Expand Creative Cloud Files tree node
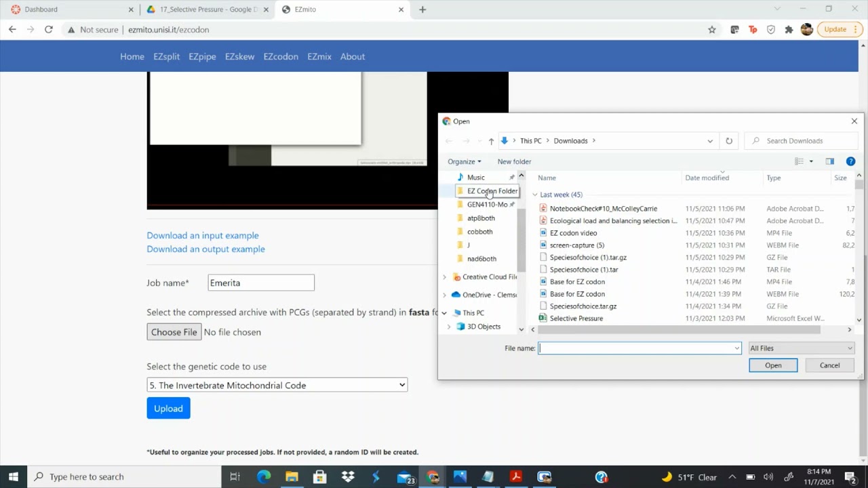The height and width of the screenshot is (488, 868). click(x=445, y=277)
